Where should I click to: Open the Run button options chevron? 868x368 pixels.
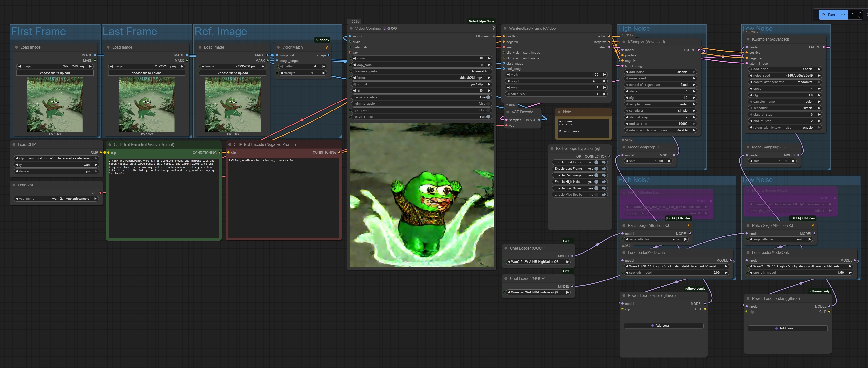843,15
